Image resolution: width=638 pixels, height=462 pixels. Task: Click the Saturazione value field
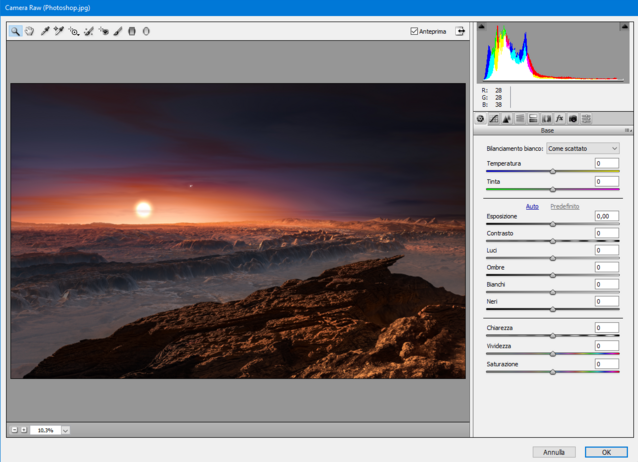pos(607,364)
